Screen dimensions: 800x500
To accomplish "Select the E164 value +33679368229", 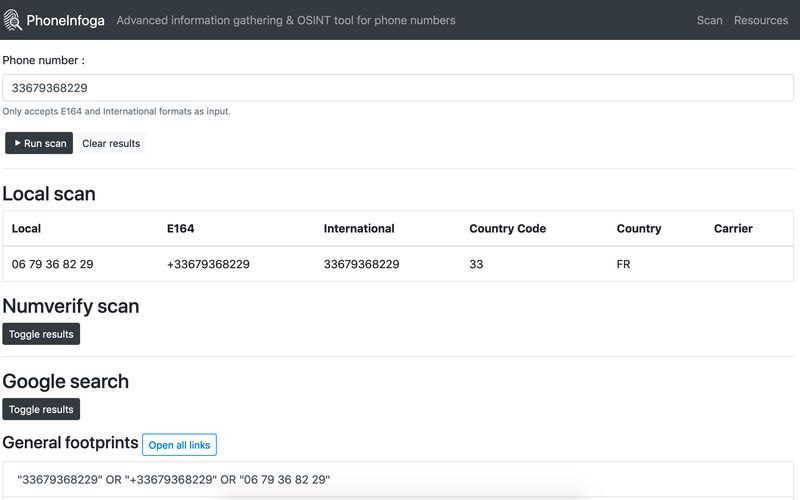I will click(208, 265).
